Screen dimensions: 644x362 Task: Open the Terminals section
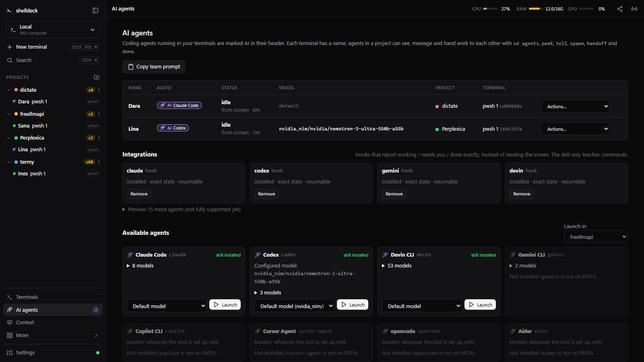[x=53, y=297]
